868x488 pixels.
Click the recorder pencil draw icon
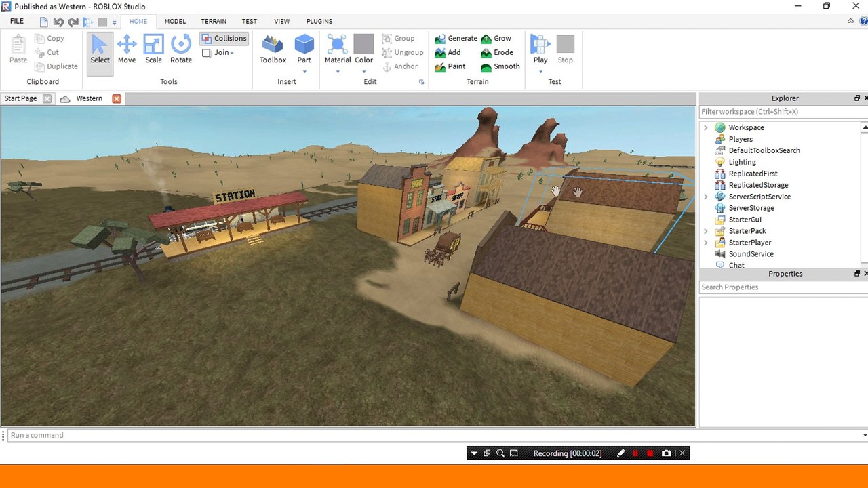click(x=620, y=453)
